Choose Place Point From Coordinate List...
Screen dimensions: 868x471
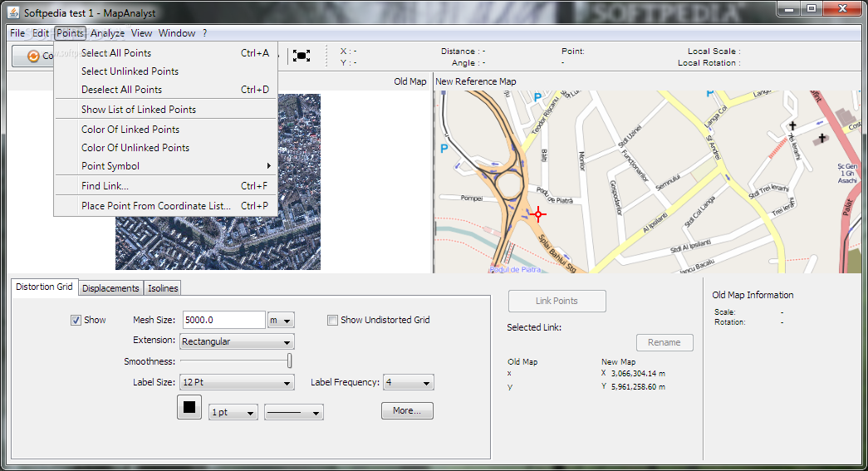point(165,206)
